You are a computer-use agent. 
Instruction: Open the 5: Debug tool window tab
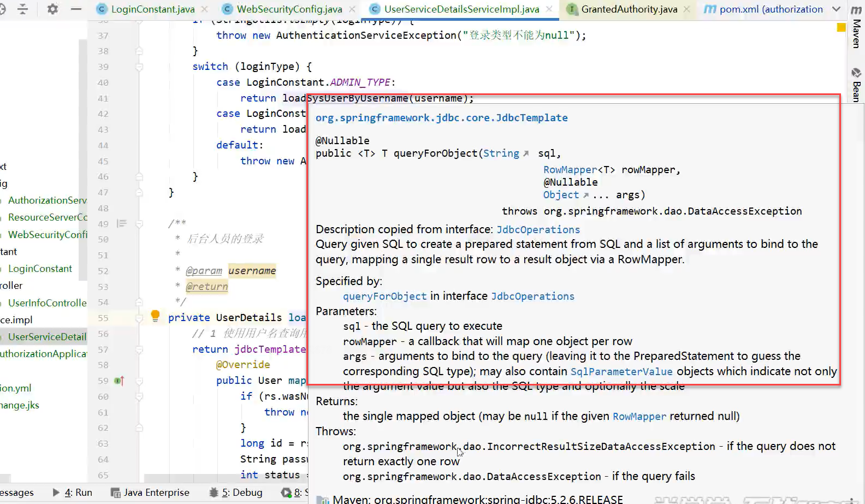tap(242, 493)
